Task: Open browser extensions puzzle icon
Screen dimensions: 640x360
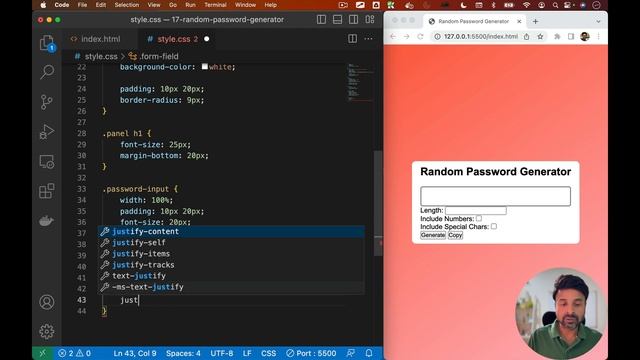Action: (557, 36)
